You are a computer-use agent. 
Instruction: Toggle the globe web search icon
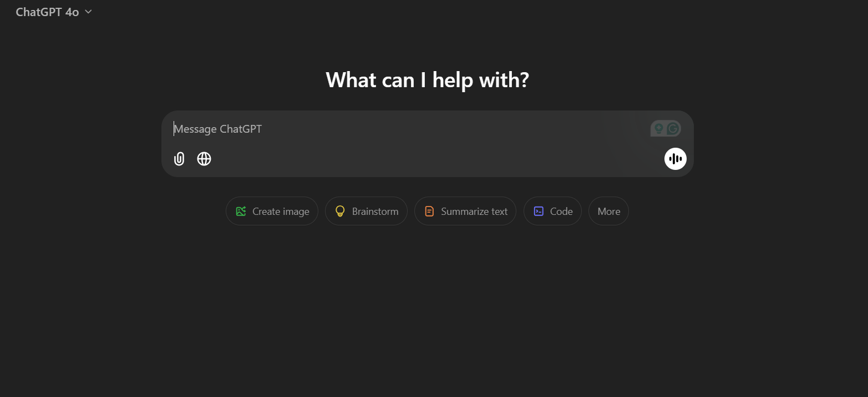click(x=204, y=159)
